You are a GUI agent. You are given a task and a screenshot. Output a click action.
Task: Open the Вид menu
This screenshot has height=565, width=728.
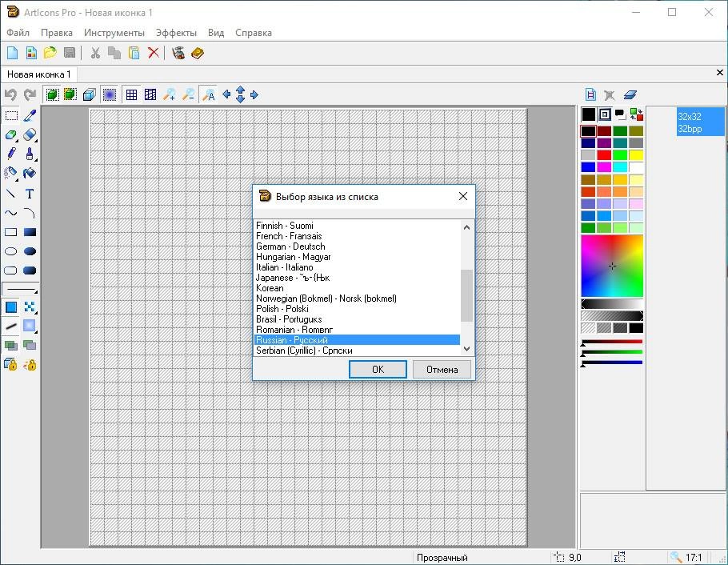pos(216,33)
